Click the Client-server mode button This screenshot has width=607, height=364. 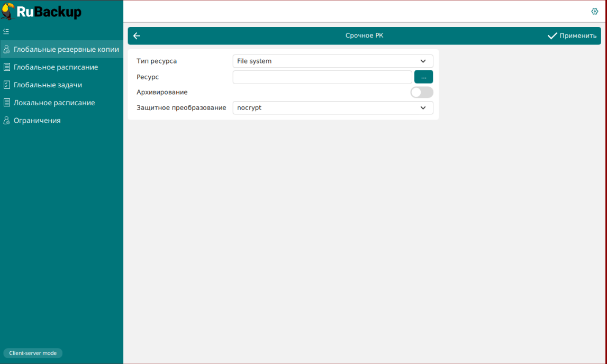coord(33,353)
